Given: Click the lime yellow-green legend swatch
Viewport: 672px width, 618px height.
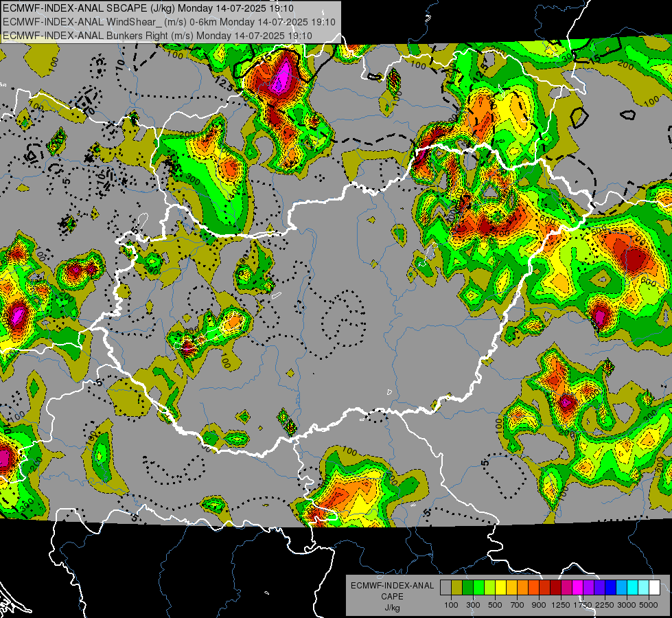Looking at the screenshot, I should point(489,587).
